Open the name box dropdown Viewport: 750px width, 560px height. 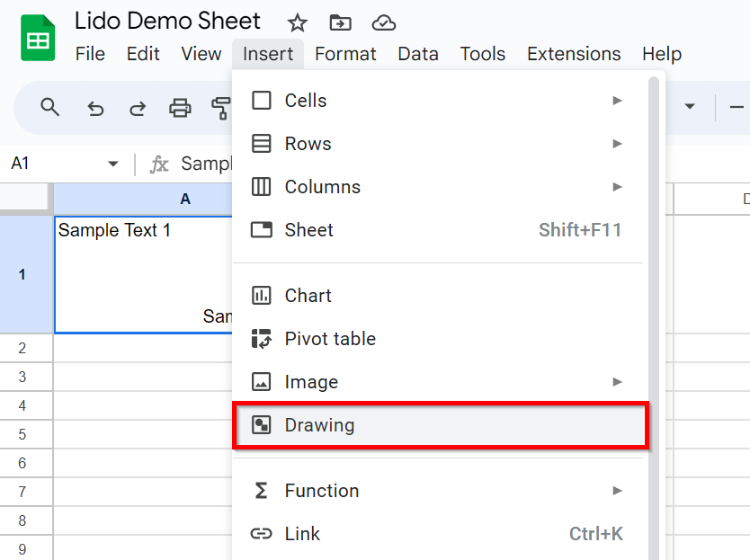click(x=113, y=163)
